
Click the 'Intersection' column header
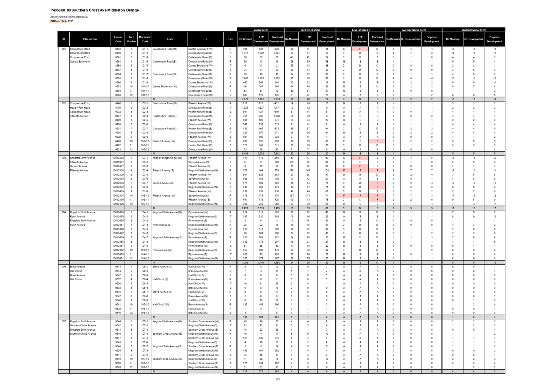pyautogui.click(x=90, y=39)
